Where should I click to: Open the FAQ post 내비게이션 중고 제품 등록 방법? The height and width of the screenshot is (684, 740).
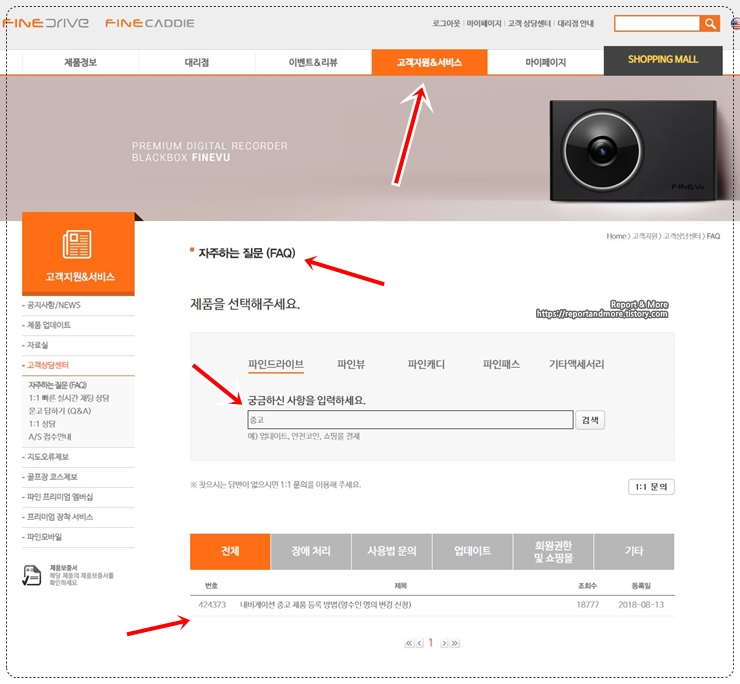click(x=325, y=605)
